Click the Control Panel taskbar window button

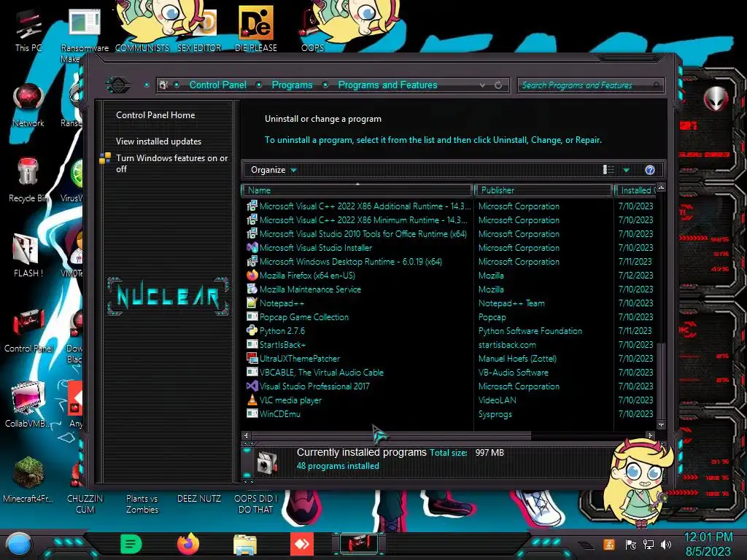pyautogui.click(x=359, y=544)
